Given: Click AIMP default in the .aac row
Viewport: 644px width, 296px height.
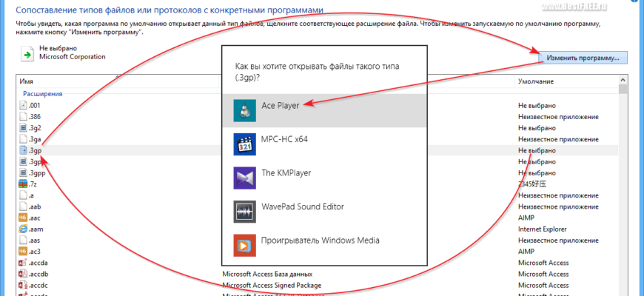Looking at the screenshot, I should 526,218.
